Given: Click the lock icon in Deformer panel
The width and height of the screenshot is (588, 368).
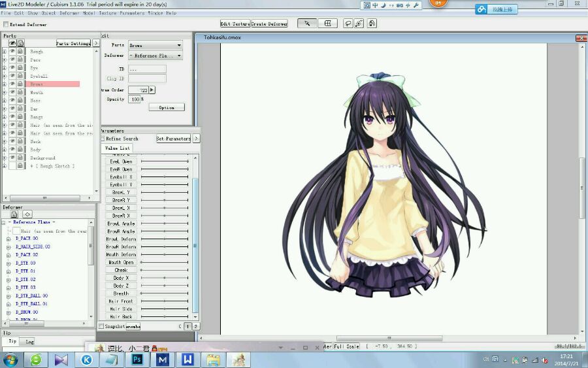Looking at the screenshot, I should (14, 214).
